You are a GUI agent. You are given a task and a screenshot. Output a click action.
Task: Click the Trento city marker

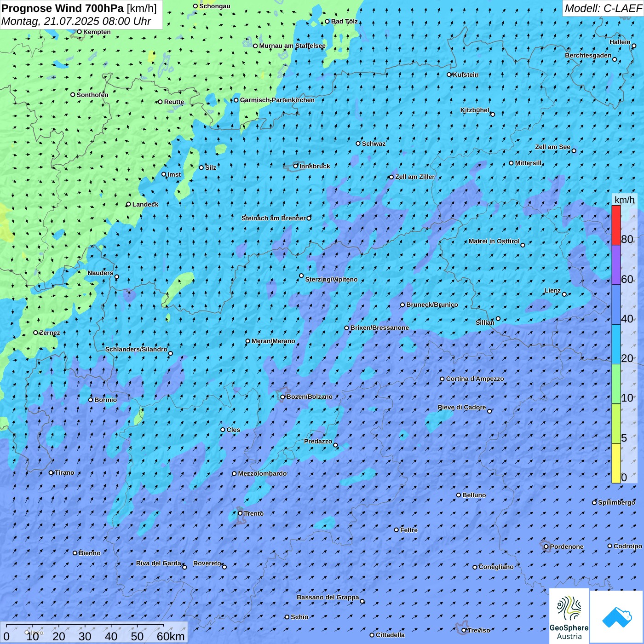pyautogui.click(x=240, y=513)
